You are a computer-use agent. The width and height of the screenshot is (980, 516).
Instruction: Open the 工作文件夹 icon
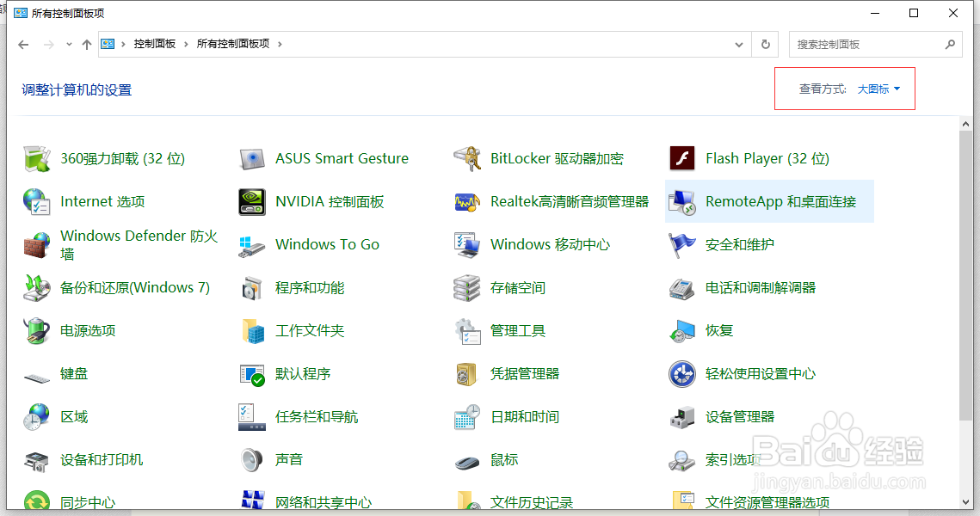click(x=252, y=330)
